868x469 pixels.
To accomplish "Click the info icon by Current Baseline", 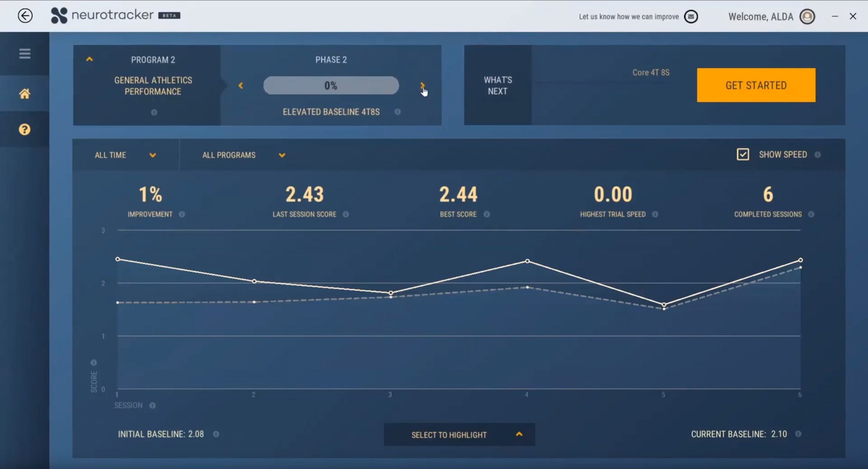I will click(797, 434).
